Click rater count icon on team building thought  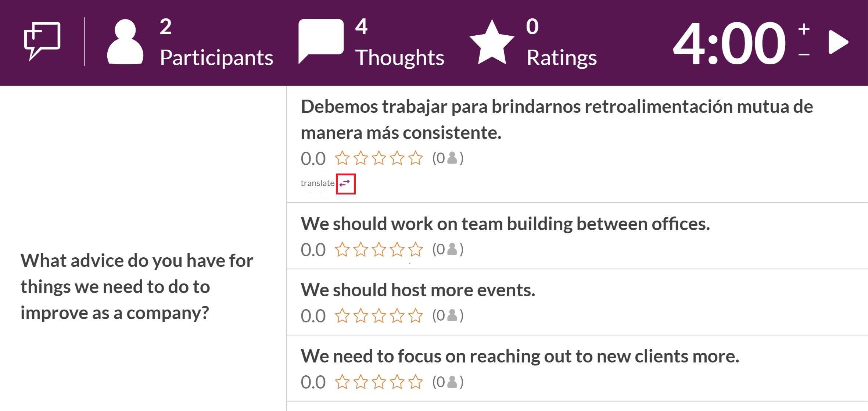(452, 249)
